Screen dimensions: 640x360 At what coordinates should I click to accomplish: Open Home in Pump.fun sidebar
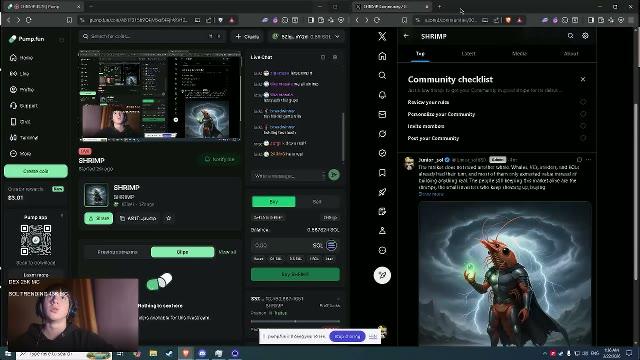pos(21,58)
